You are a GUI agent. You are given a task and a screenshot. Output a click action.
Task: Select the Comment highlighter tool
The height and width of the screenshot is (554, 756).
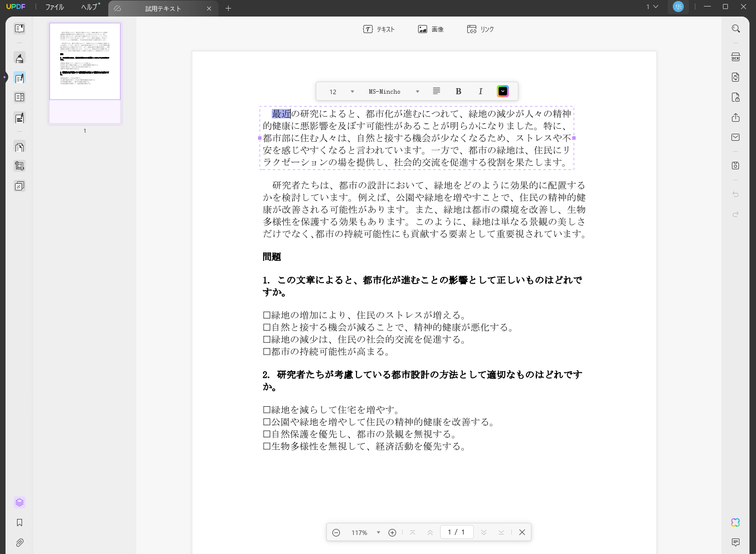(20, 58)
